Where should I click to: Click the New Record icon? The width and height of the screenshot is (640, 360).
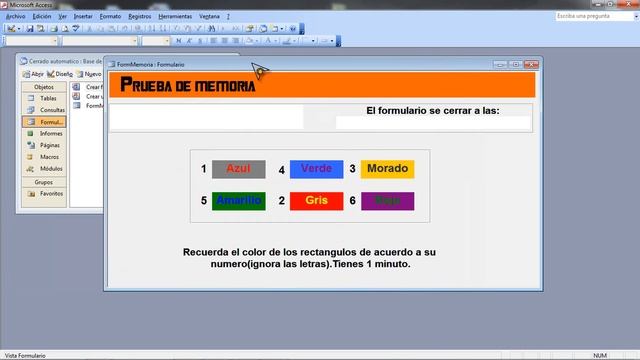(x=224, y=29)
